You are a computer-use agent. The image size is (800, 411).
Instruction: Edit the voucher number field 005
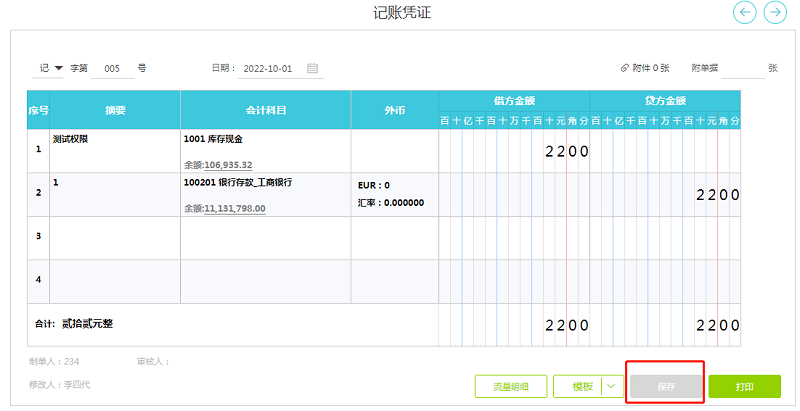112,69
